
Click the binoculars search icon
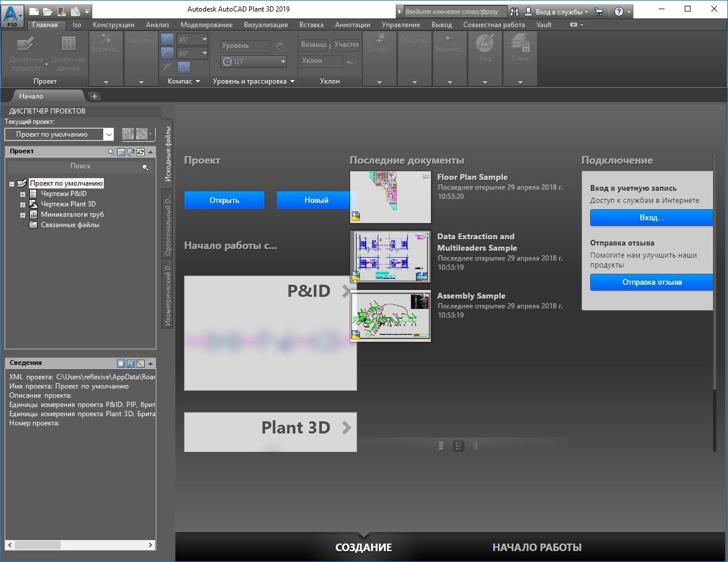515,12
